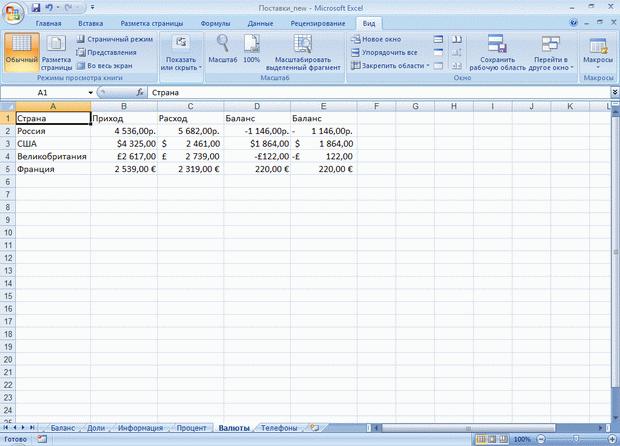The width and height of the screenshot is (620, 446).
Task: Select cell containing Великобритания
Action: 53,157
